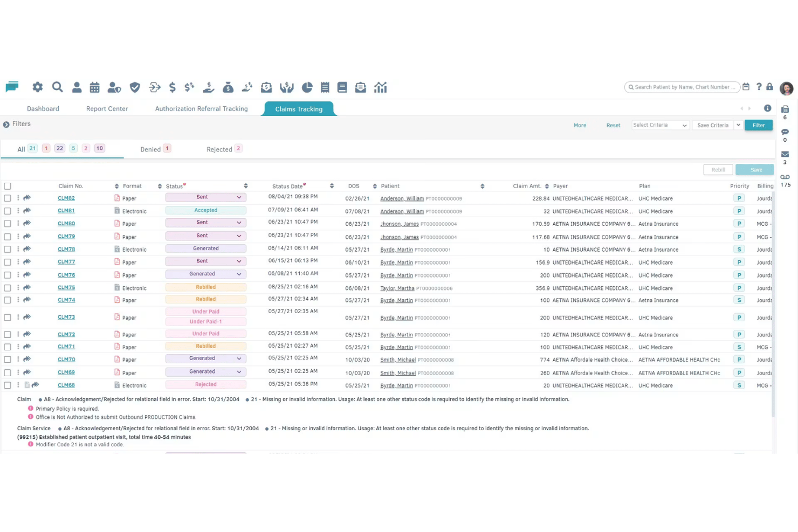
Task: Open claim link CLM75
Action: (66, 288)
